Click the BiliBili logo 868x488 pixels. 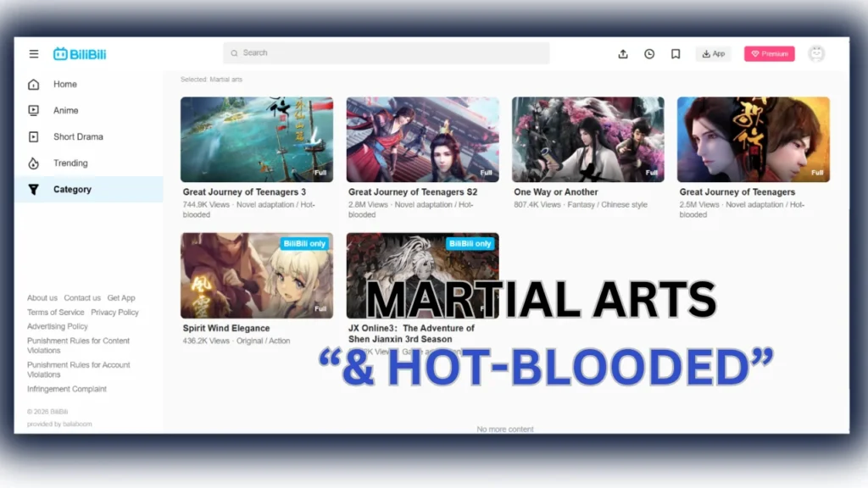(81, 53)
